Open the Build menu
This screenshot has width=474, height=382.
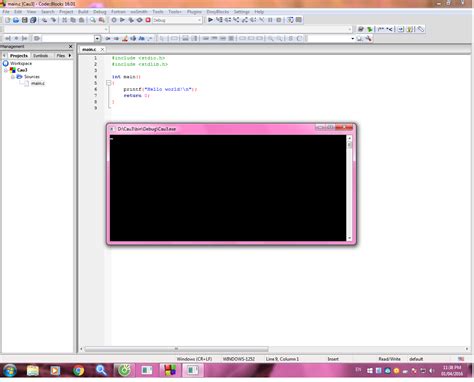83,12
